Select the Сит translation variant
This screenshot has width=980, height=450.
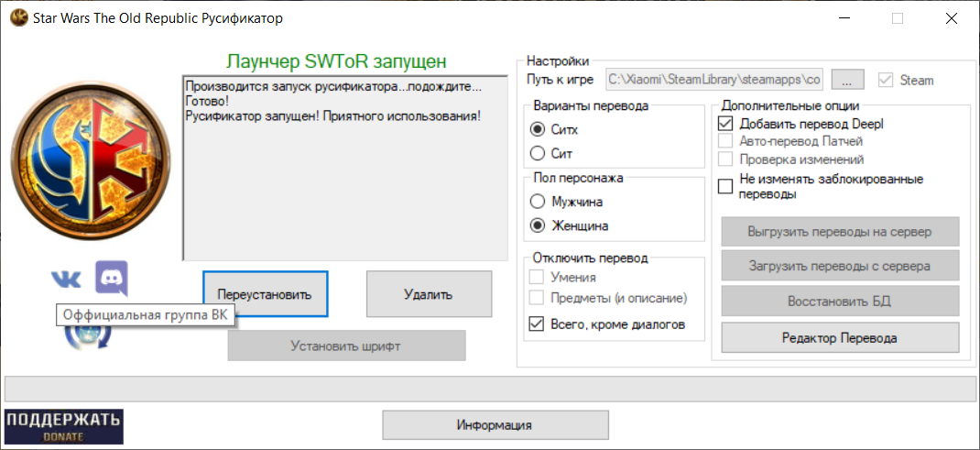point(537,153)
